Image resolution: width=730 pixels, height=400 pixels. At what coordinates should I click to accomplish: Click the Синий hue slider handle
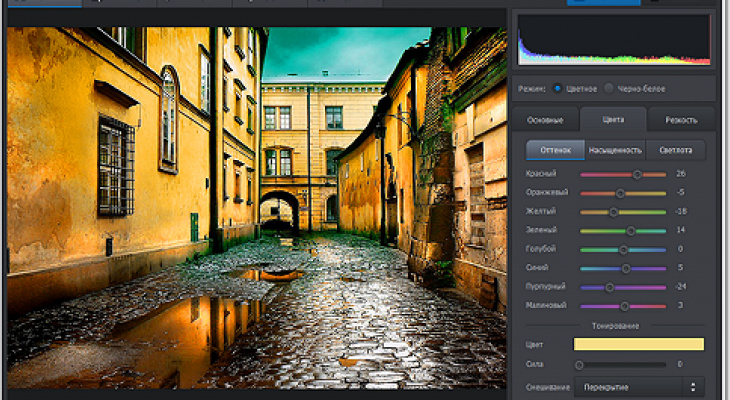pyautogui.click(x=626, y=268)
